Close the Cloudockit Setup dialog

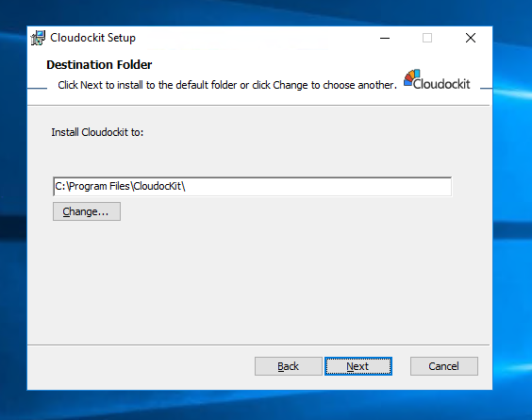coord(471,38)
